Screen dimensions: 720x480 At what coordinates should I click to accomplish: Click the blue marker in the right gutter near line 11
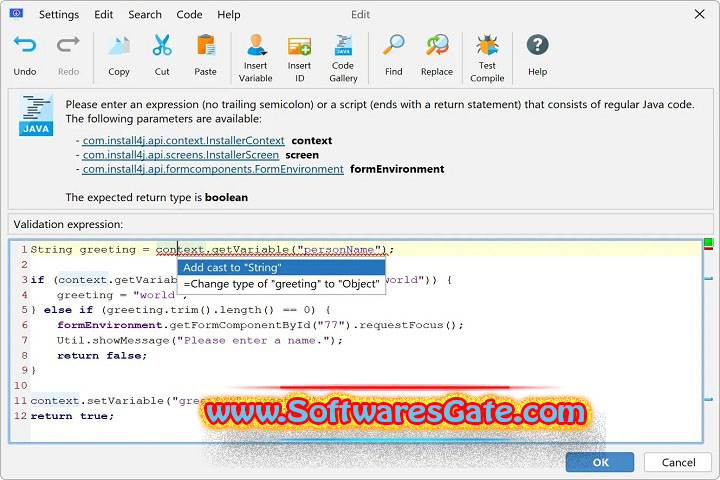click(x=709, y=400)
